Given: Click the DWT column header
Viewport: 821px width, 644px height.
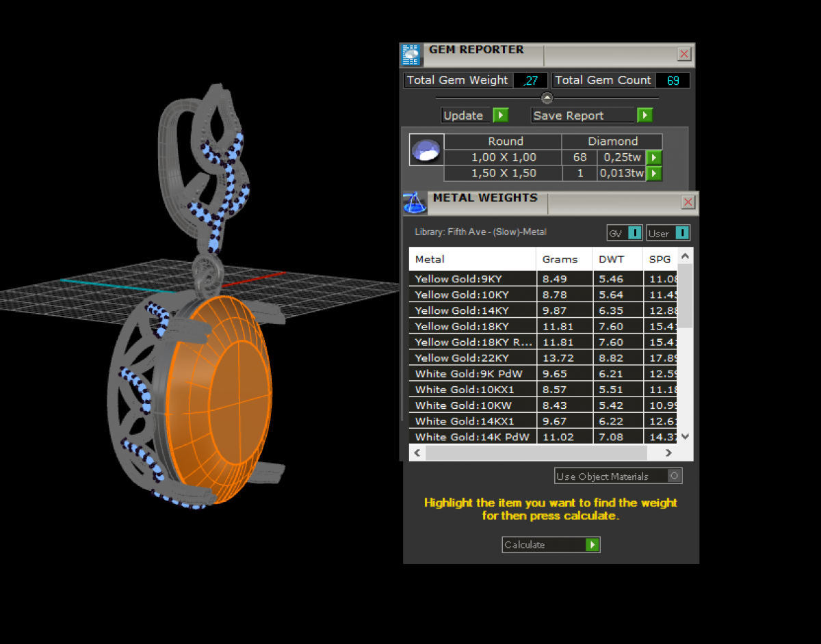Looking at the screenshot, I should point(618,259).
